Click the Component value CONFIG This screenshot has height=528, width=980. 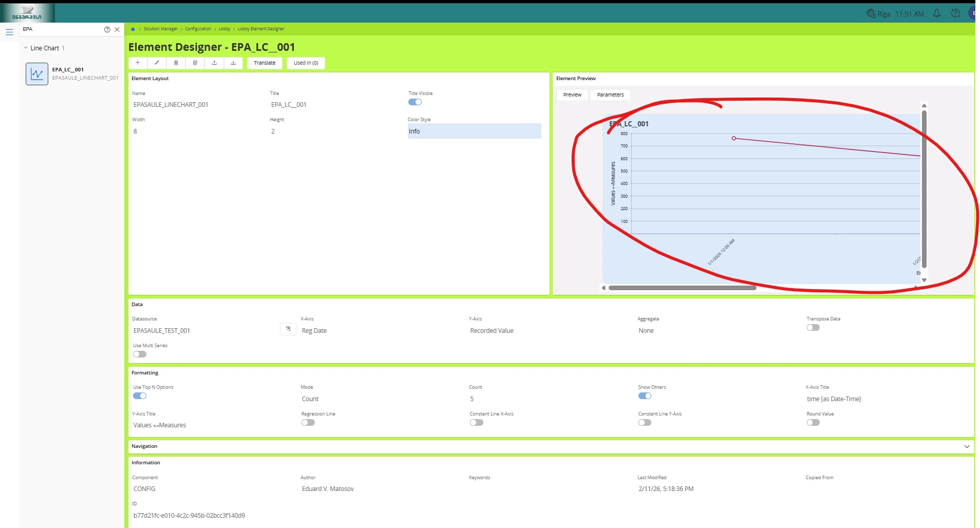point(144,489)
